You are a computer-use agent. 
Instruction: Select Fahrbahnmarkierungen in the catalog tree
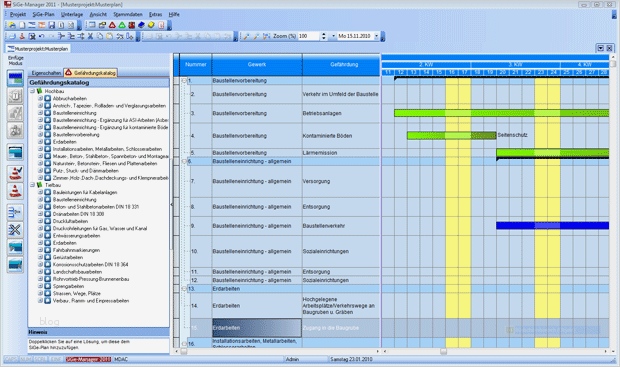(x=76, y=250)
